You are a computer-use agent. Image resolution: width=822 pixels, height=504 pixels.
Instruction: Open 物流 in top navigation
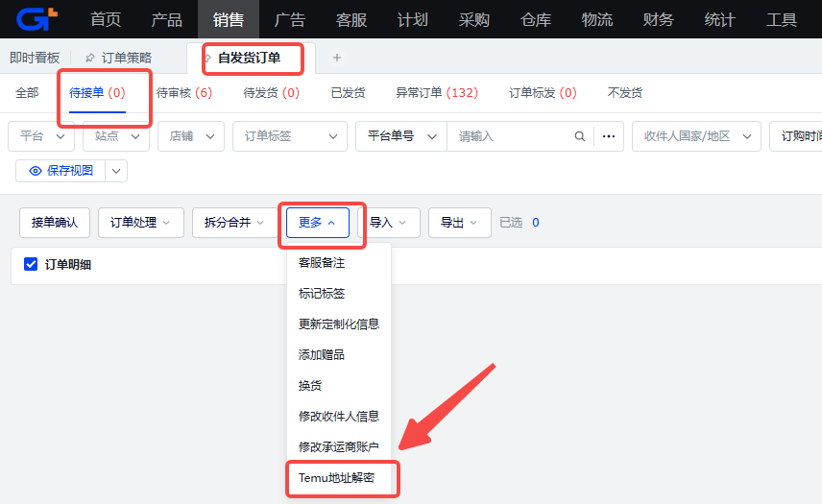pyautogui.click(x=597, y=19)
